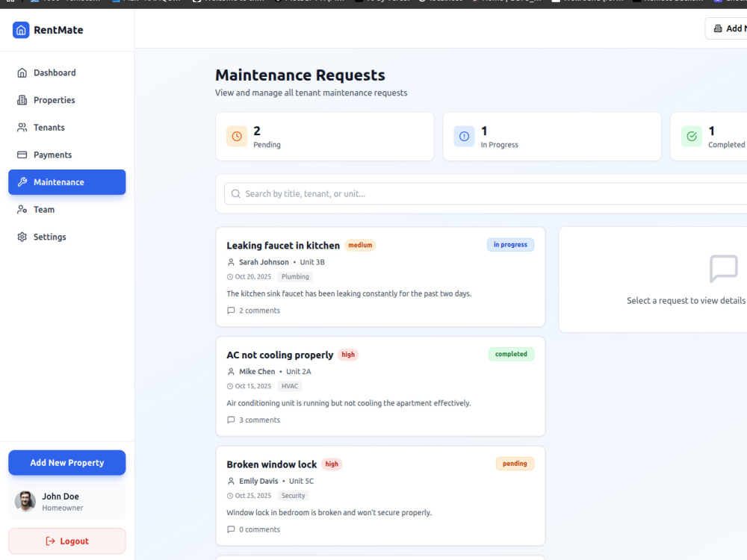Screen dimensions: 747x560
Task: Click the Emily Davis tenant name
Action: pos(258,482)
